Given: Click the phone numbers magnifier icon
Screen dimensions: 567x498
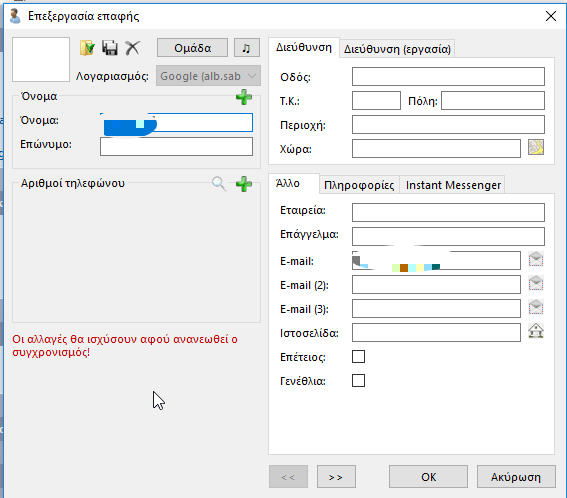Looking at the screenshot, I should pyautogui.click(x=219, y=184).
